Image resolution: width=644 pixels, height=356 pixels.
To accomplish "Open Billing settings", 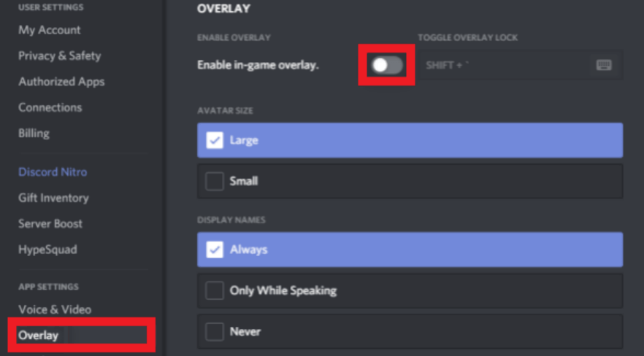I will point(34,133).
